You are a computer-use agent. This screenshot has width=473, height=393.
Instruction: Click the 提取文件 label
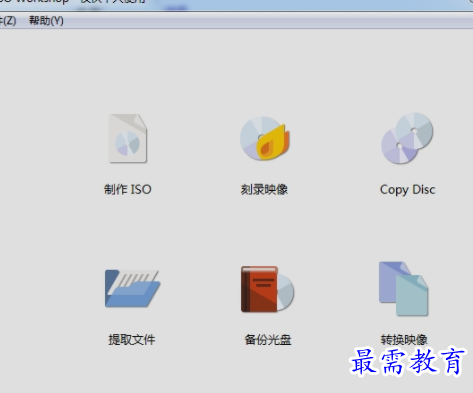coord(132,340)
